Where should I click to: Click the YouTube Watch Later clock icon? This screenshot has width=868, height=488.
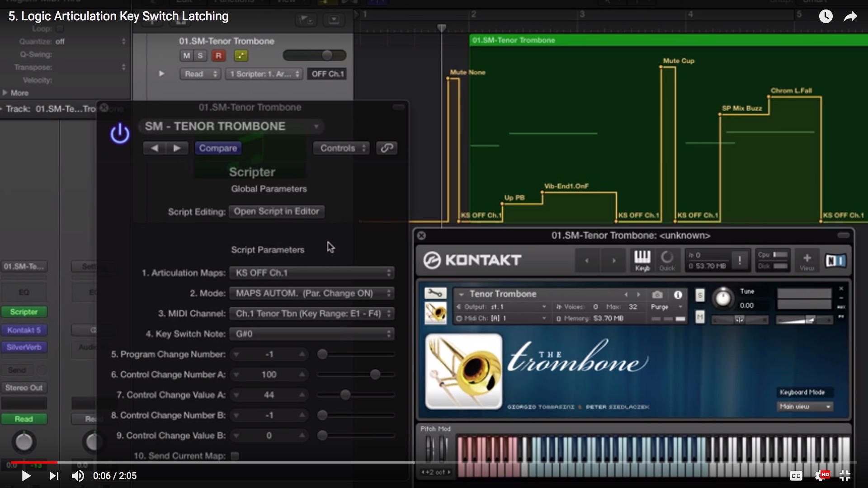[x=826, y=17]
